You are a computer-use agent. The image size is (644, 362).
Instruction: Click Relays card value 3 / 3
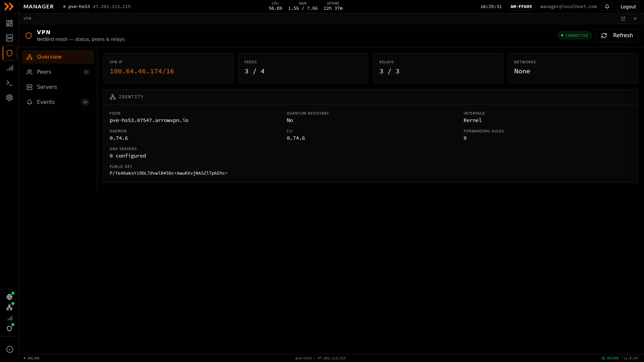click(x=389, y=71)
